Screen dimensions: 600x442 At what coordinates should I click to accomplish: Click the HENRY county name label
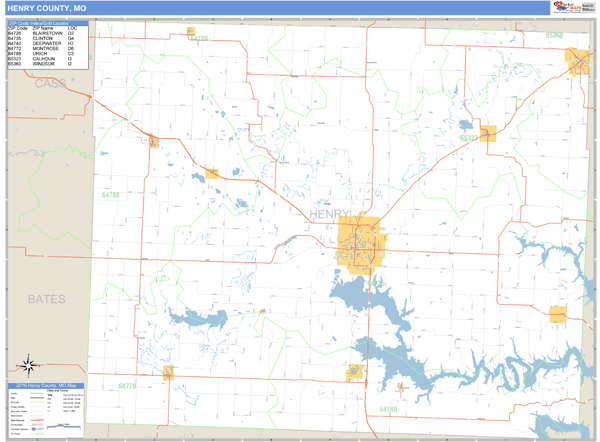point(329,214)
